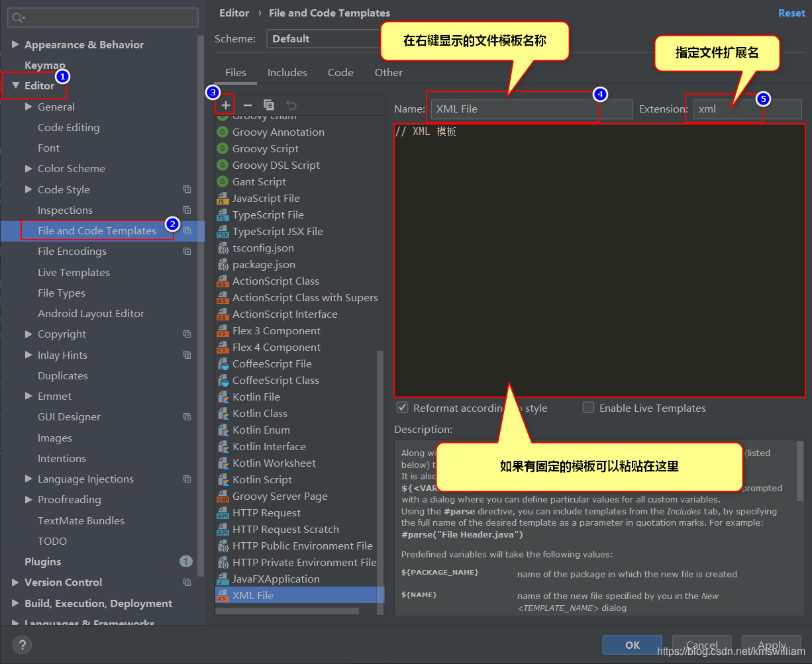Image resolution: width=812 pixels, height=664 pixels.
Task: Switch to the Includes tab
Action: 287,72
